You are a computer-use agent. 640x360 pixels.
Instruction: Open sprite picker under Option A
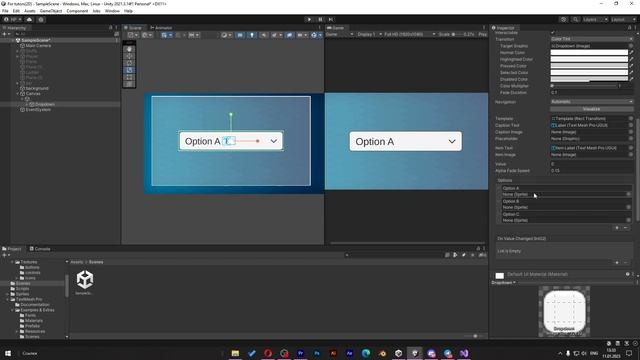click(629, 194)
